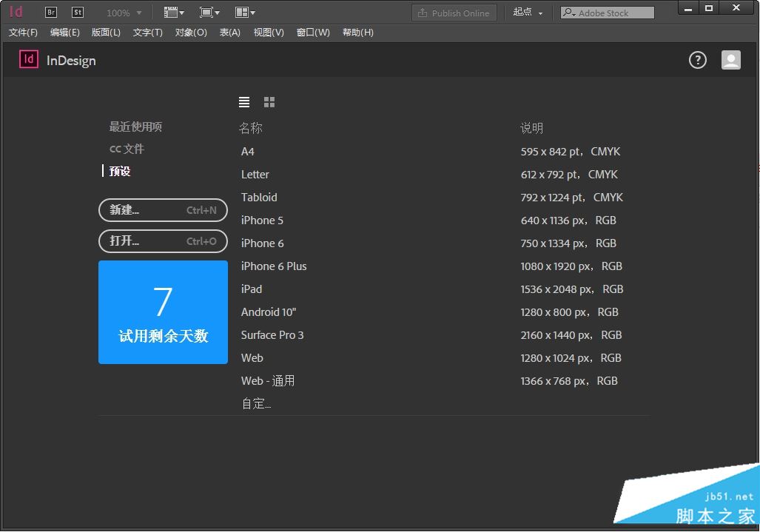Switch presets to grid view
Screen dimensions: 760x532
269,102
